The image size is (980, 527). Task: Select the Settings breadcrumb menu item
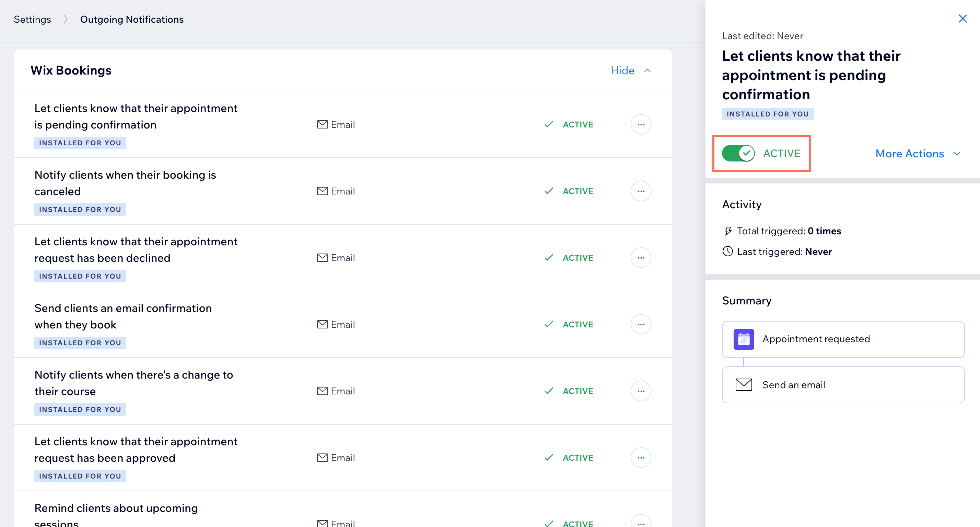point(32,20)
